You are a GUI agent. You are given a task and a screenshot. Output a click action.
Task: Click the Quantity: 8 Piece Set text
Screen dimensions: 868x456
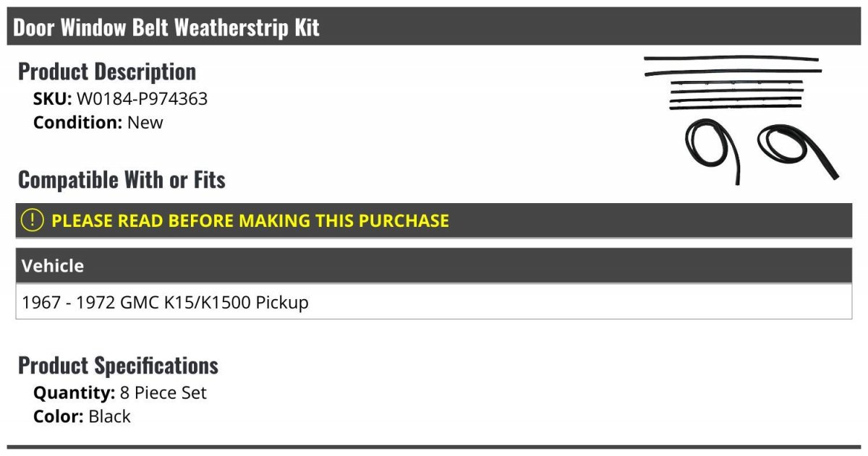pos(120,393)
